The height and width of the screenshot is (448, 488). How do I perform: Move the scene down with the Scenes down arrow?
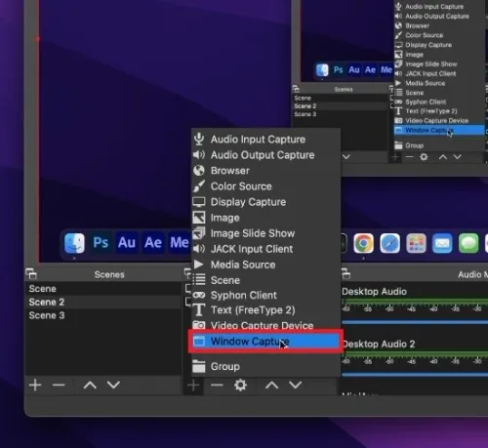pyautogui.click(x=113, y=386)
